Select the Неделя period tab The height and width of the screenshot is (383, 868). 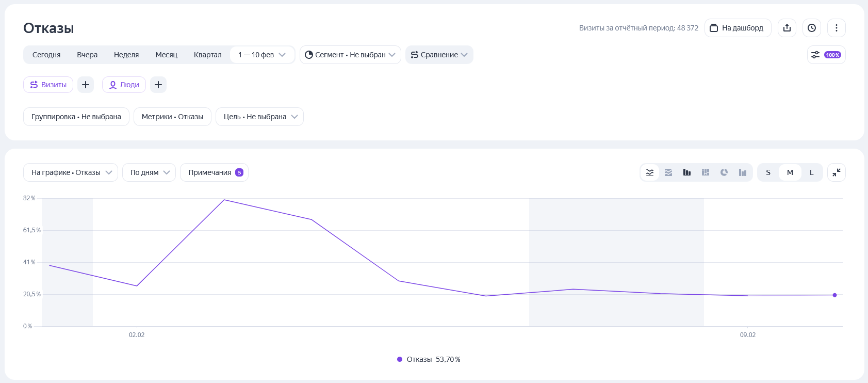pyautogui.click(x=126, y=55)
